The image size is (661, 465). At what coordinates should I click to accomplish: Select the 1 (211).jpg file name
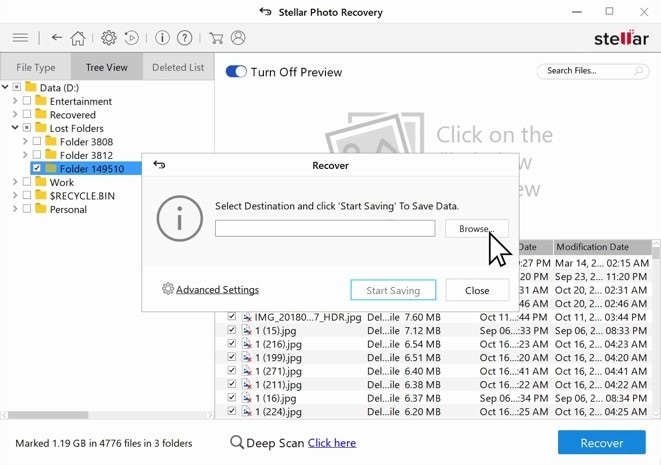278,384
